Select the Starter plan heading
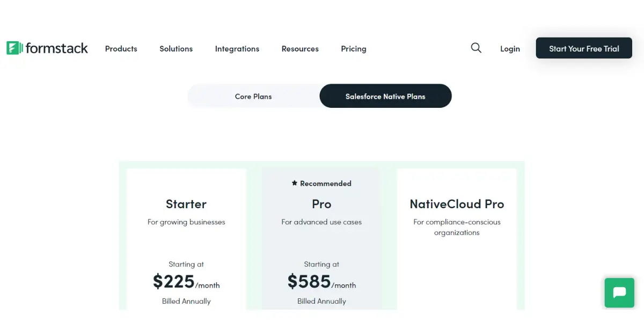The height and width of the screenshot is (322, 644). click(186, 204)
